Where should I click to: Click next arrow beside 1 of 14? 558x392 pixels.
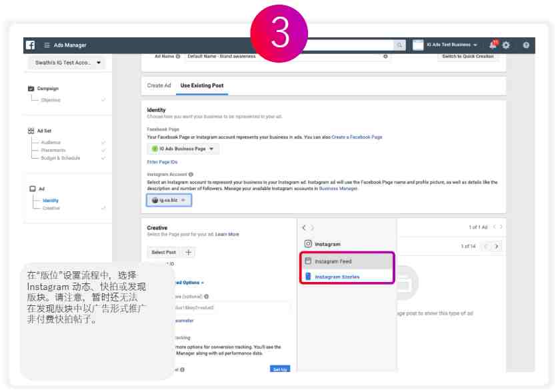click(497, 246)
